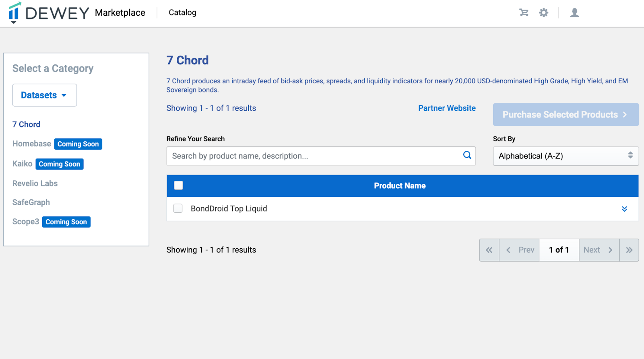Open the Datasets category dropdown
The height and width of the screenshot is (359, 644).
[x=44, y=95]
